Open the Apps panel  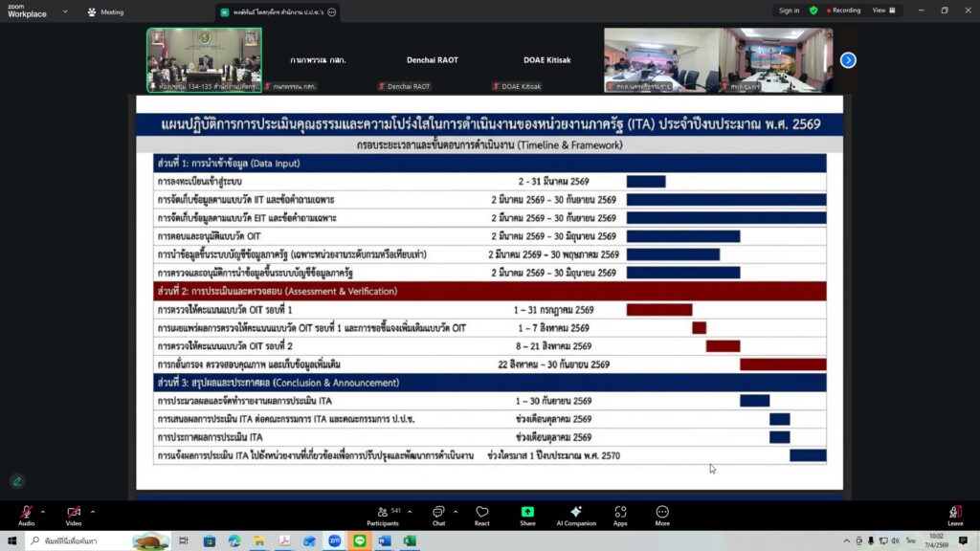(620, 515)
